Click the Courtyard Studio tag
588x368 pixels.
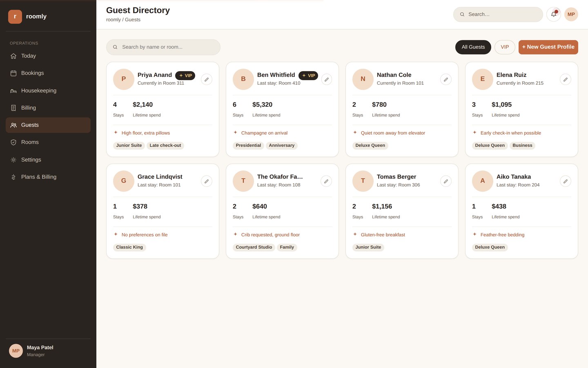254,247
